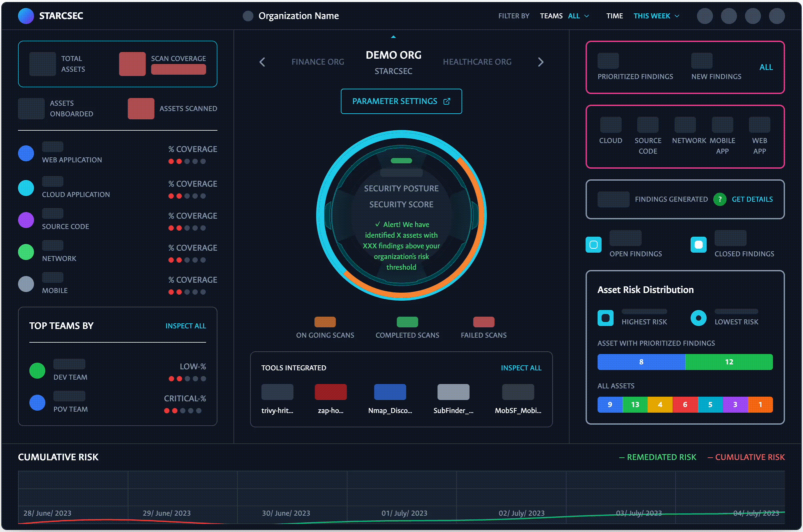Click the SCAN COVERAGE red progress bar
Image resolution: width=803 pixels, height=532 pixels.
tap(178, 69)
